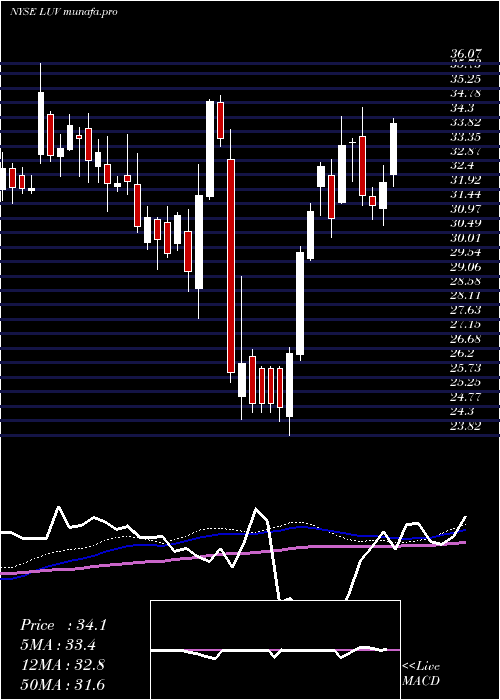Click the 30.97 price axis label

[466, 208]
